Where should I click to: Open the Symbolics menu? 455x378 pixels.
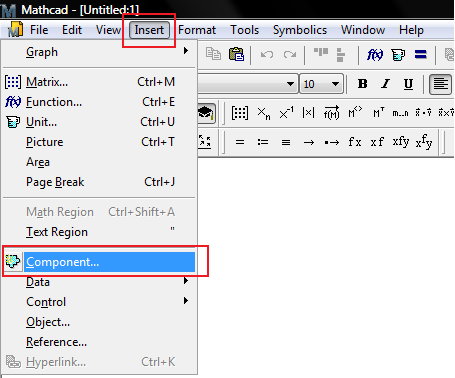tap(300, 30)
